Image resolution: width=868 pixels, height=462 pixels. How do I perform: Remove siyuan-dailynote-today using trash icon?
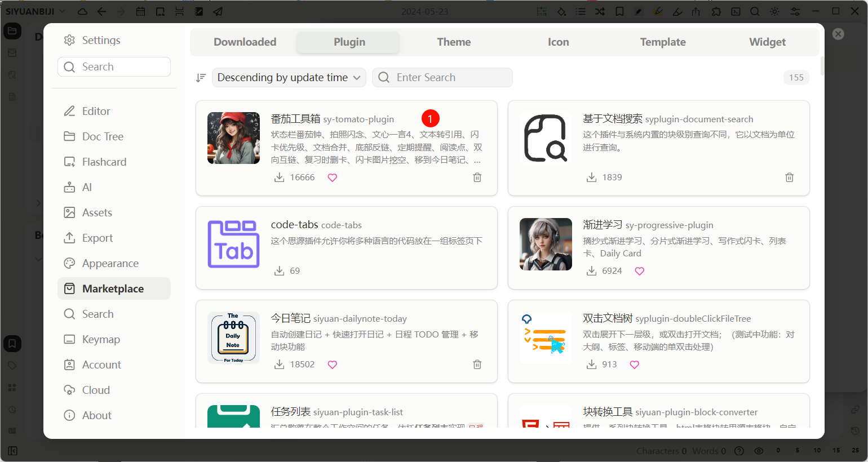click(x=477, y=365)
